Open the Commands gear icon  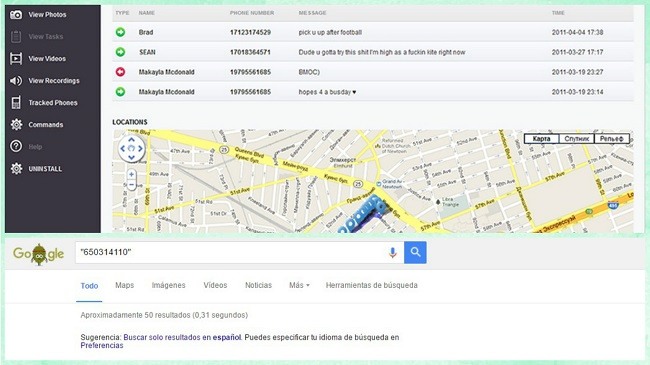(x=16, y=124)
